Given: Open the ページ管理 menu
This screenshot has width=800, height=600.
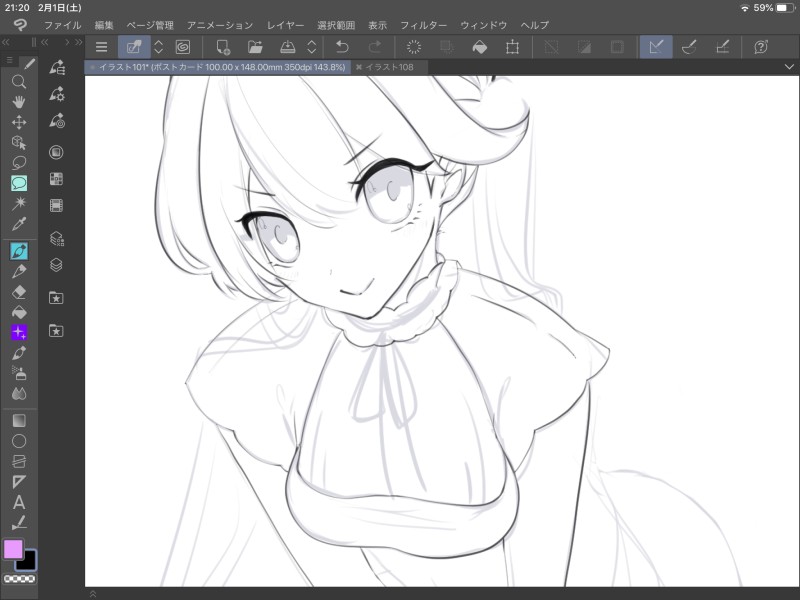Looking at the screenshot, I should click(x=150, y=25).
